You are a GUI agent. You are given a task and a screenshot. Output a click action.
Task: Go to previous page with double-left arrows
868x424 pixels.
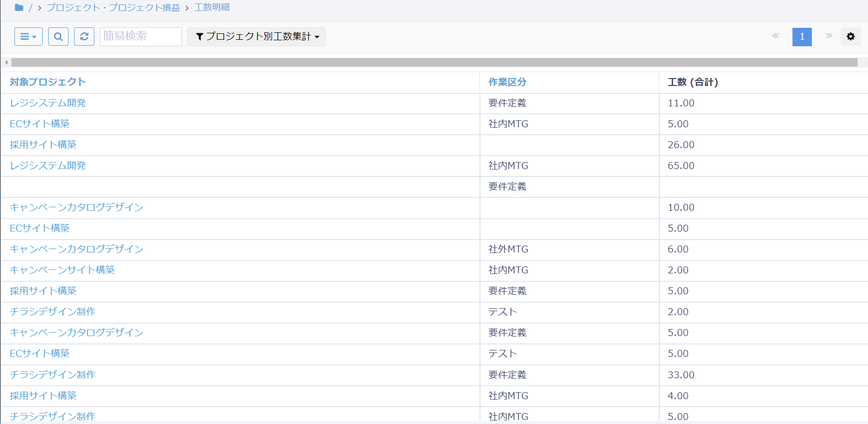click(x=775, y=36)
